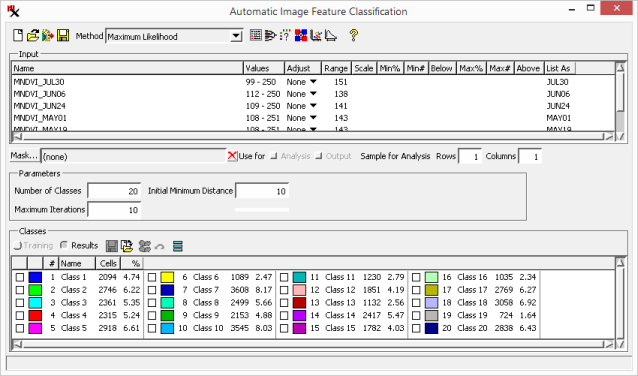
Task: Tick the checkbox for Class 4
Action: 20,315
